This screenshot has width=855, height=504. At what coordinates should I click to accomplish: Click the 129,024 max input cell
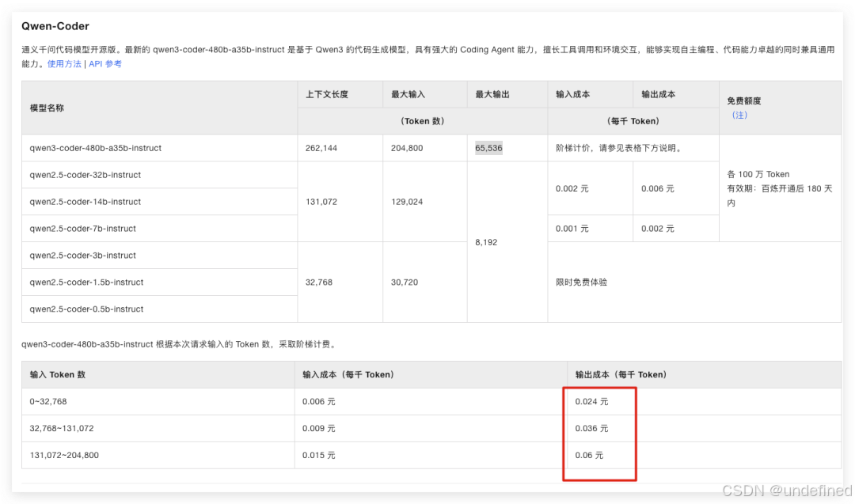click(x=407, y=202)
